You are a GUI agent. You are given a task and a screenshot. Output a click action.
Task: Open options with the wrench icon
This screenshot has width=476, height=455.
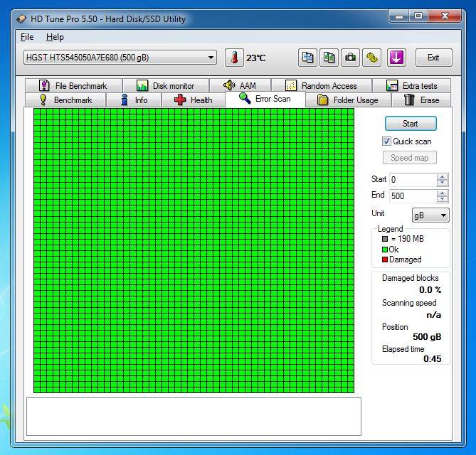[x=371, y=58]
